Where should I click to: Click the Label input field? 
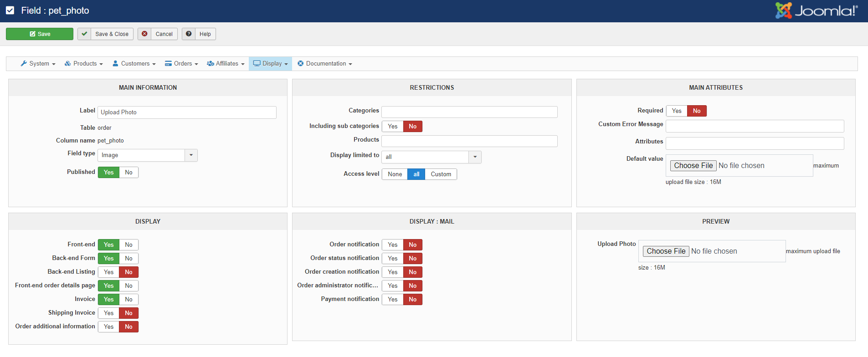[187, 112]
